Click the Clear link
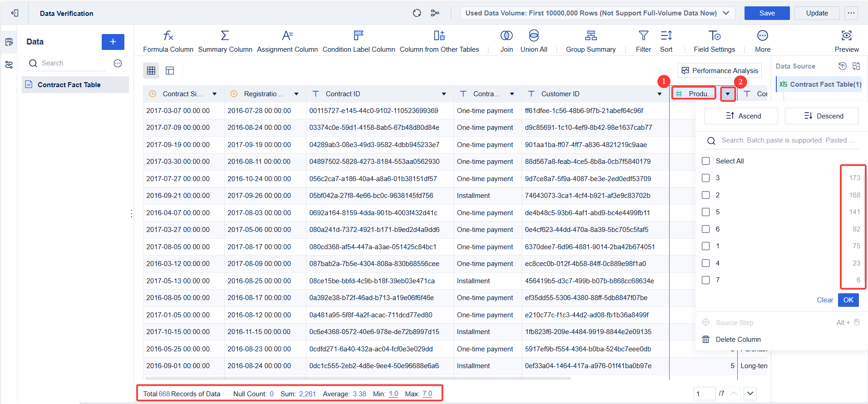This screenshot has height=404, width=868. (x=825, y=300)
